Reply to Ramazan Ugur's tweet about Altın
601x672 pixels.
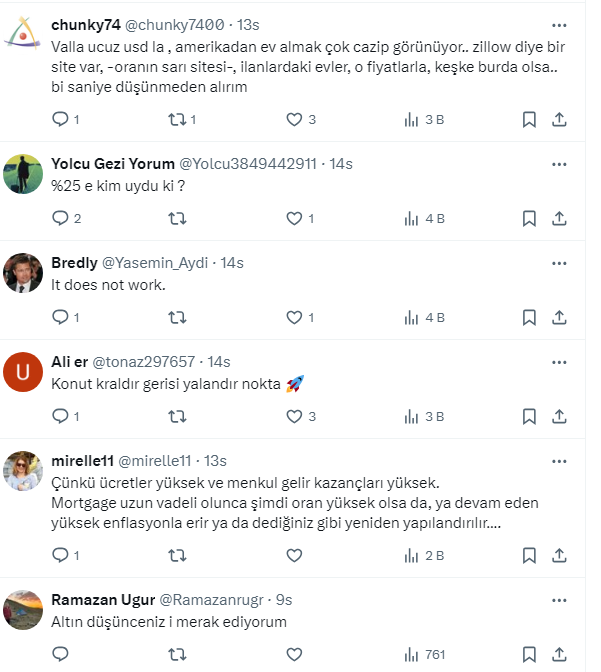click(60, 654)
